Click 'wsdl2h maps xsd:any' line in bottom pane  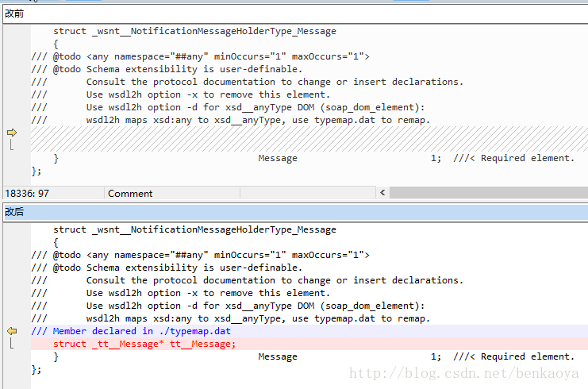231,318
